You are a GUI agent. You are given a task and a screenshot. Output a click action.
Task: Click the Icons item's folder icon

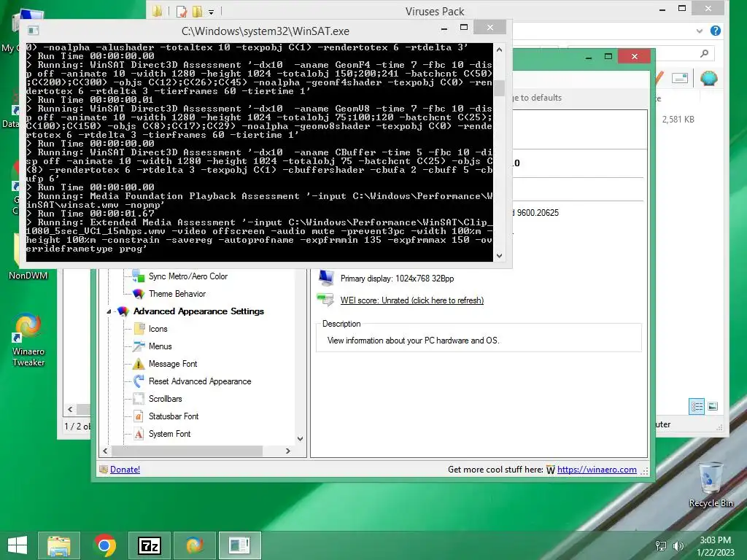(x=139, y=329)
